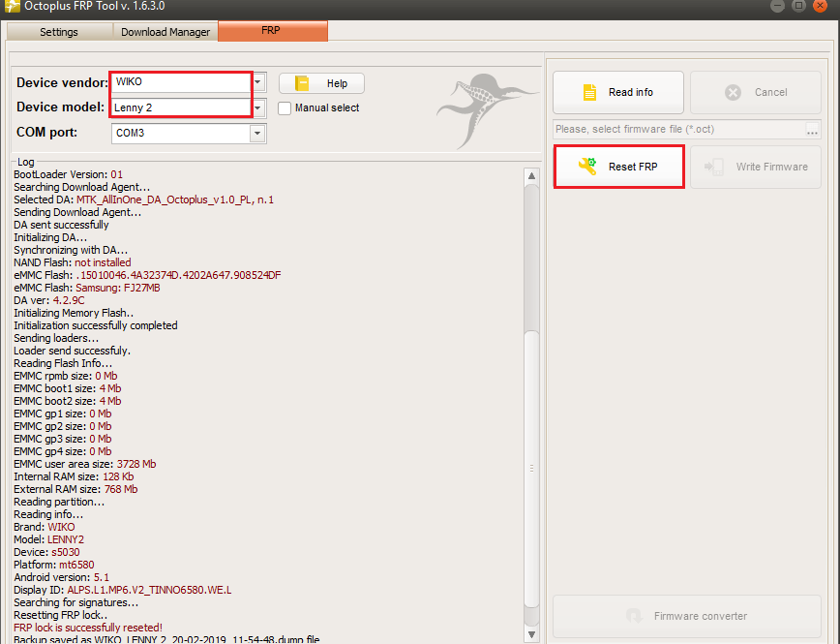Screen dimensions: 840x644
Task: Click the log vertical scrollbar thumb
Action: [x=531, y=469]
